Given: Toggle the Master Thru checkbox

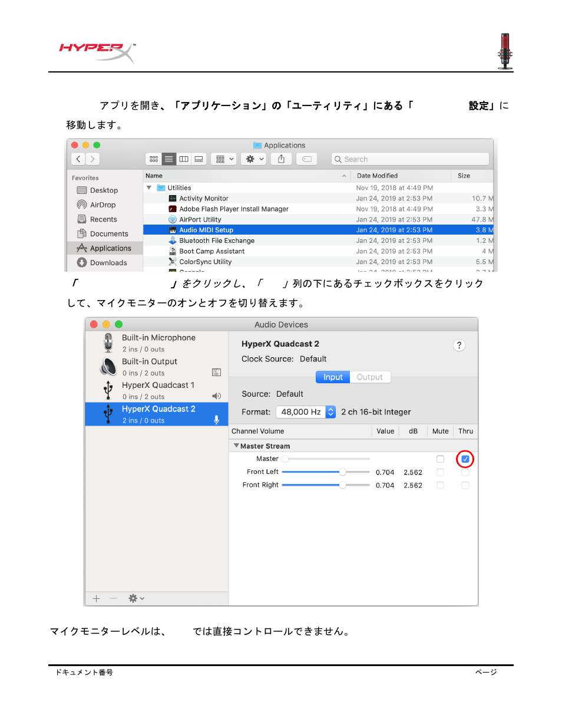Looking at the screenshot, I should pos(465,459).
